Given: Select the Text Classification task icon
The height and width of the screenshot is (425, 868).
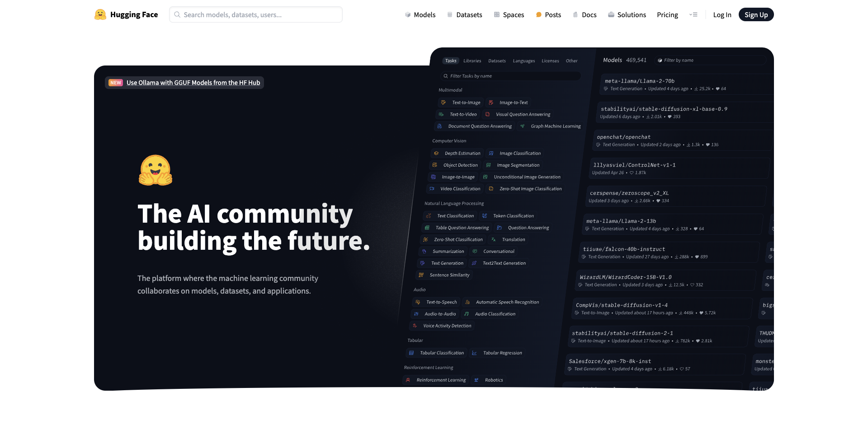Looking at the screenshot, I should 429,216.
